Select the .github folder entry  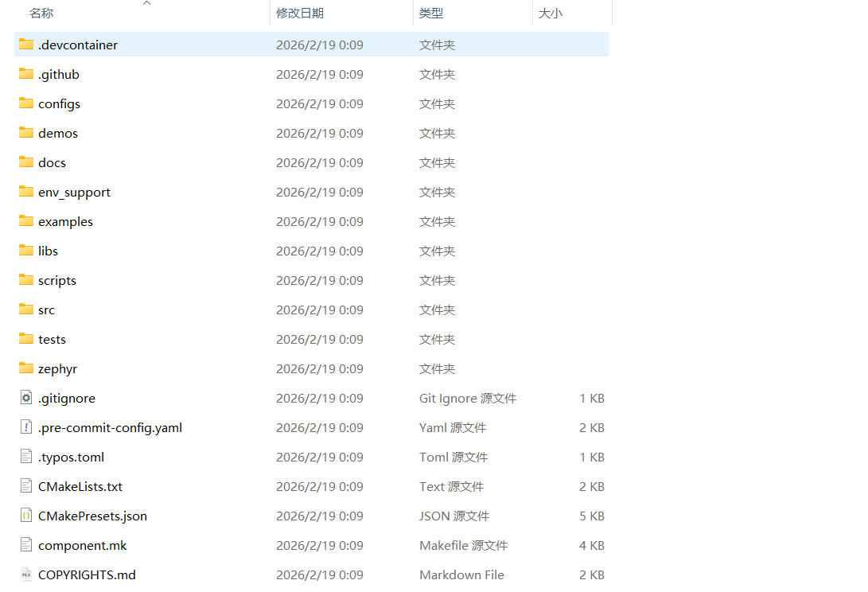click(59, 74)
